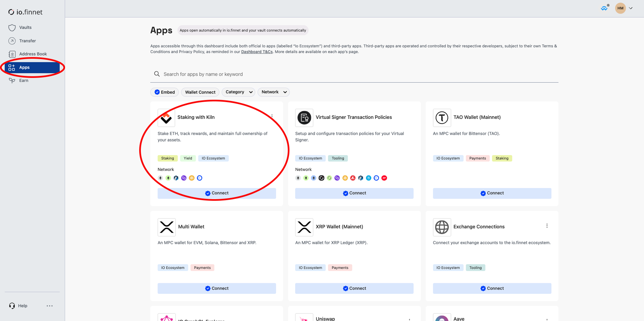Viewport: 644px width, 321px height.
Task: Open Exchange Connections kebab menu
Action: [547, 226]
